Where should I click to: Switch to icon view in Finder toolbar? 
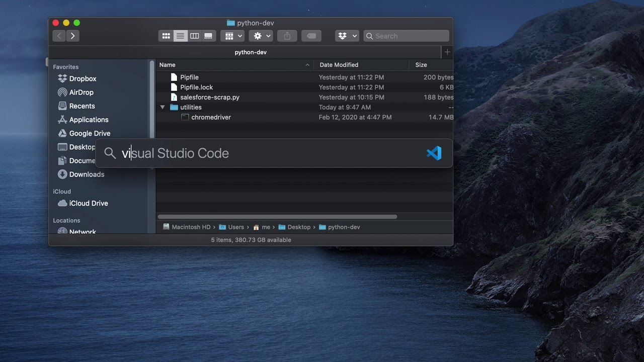[166, 36]
